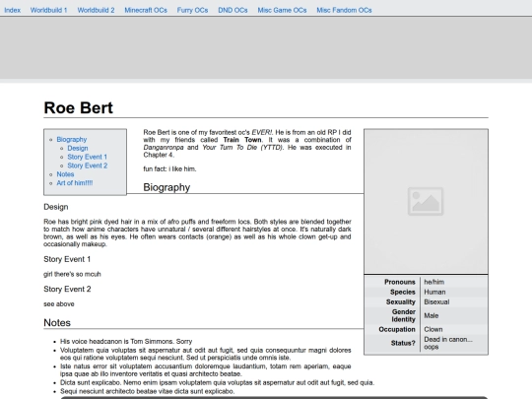The image size is (532, 399).
Task: Jump to Art of him!!!! contents link
Action: click(x=75, y=183)
